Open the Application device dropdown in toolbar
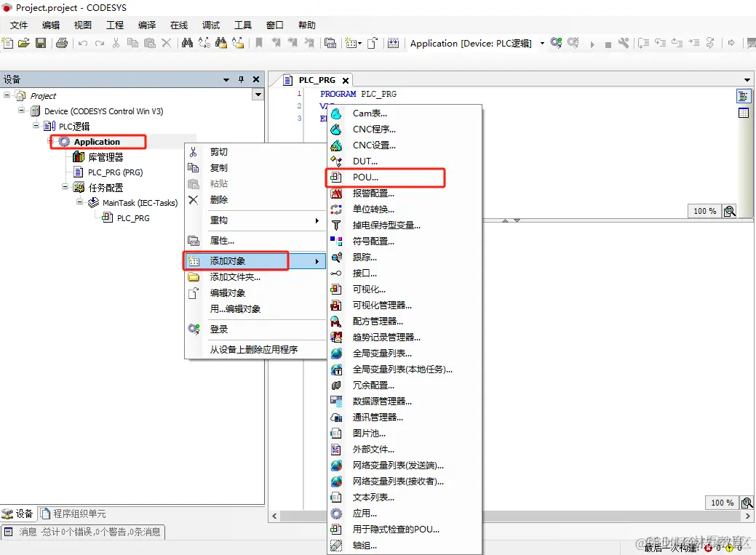The height and width of the screenshot is (555, 756). click(x=542, y=44)
